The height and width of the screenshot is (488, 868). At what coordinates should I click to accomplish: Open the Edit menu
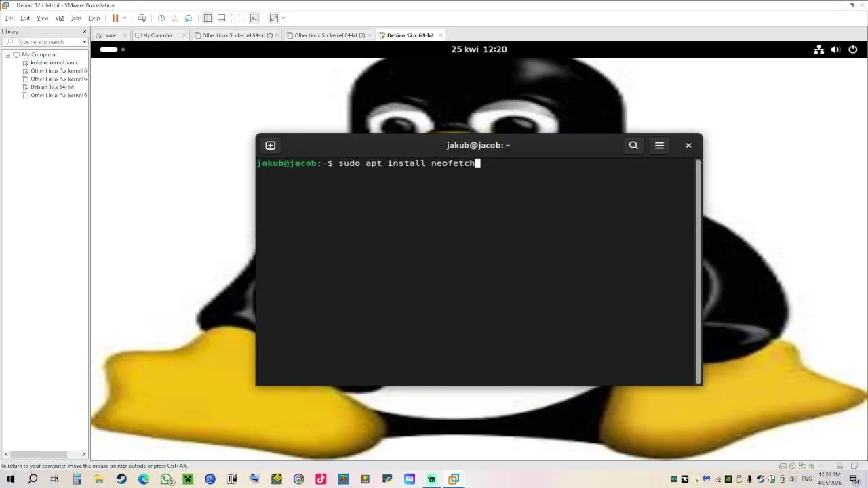(x=25, y=18)
